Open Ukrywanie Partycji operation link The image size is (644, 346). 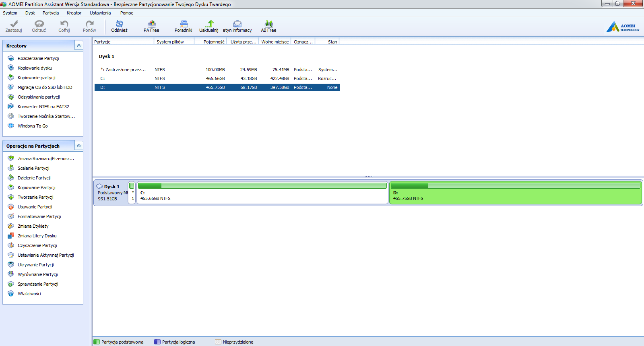click(36, 265)
